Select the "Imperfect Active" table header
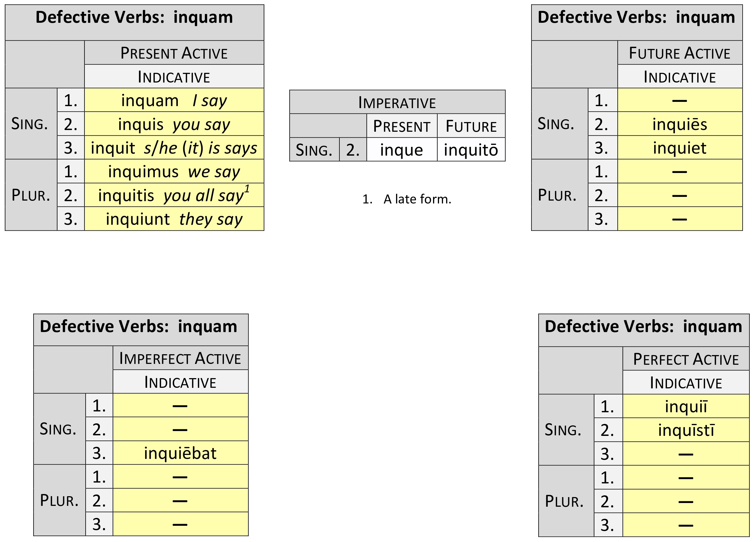The height and width of the screenshot is (542, 756). 180,358
